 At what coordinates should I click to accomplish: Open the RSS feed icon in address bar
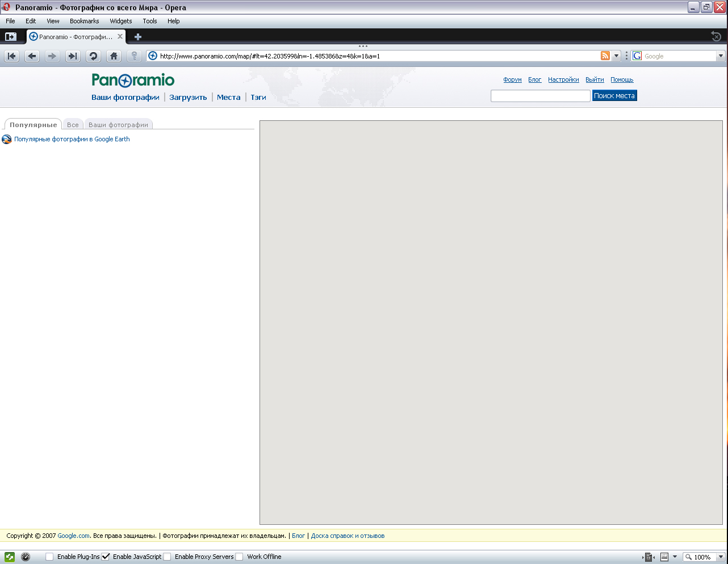pos(605,56)
